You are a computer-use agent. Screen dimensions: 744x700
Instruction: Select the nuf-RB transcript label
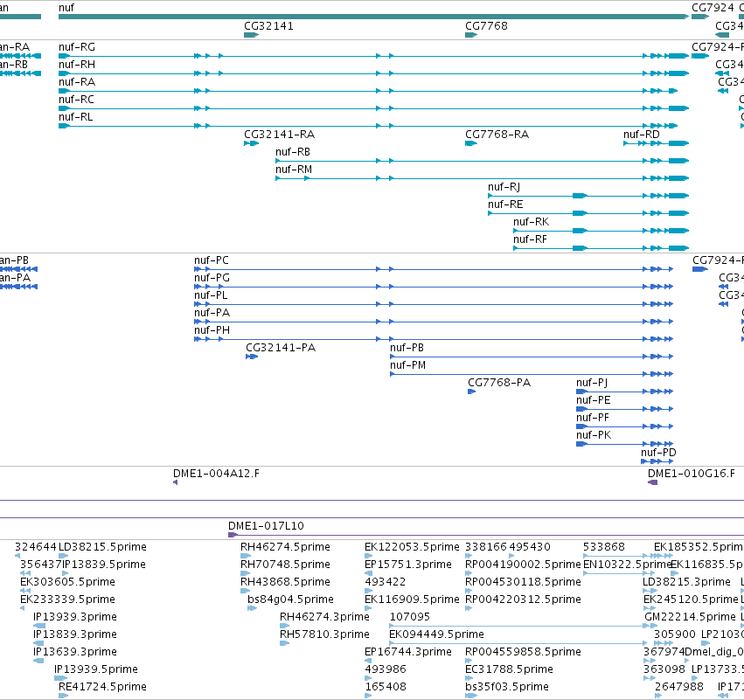[x=293, y=152]
